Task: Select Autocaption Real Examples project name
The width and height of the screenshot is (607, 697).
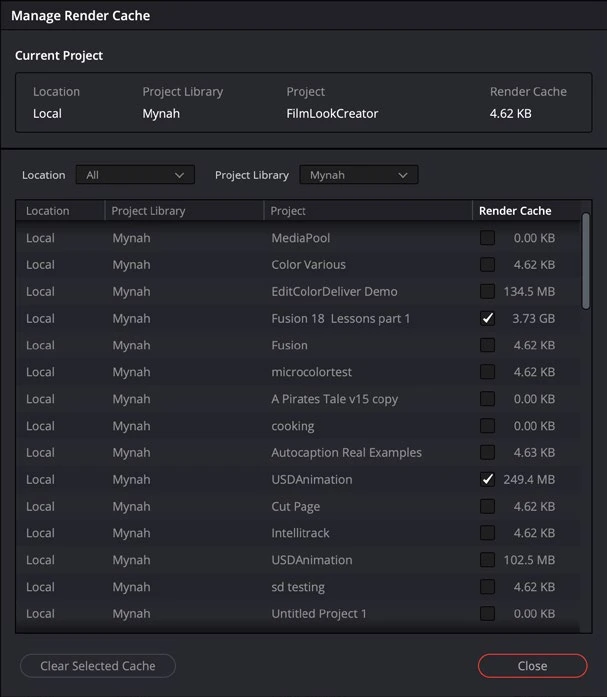Action: point(347,453)
